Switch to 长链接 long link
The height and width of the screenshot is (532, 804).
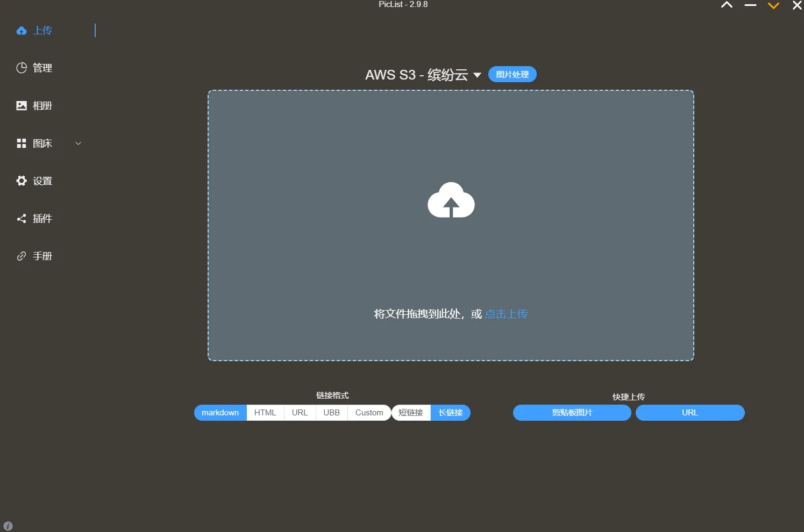451,413
